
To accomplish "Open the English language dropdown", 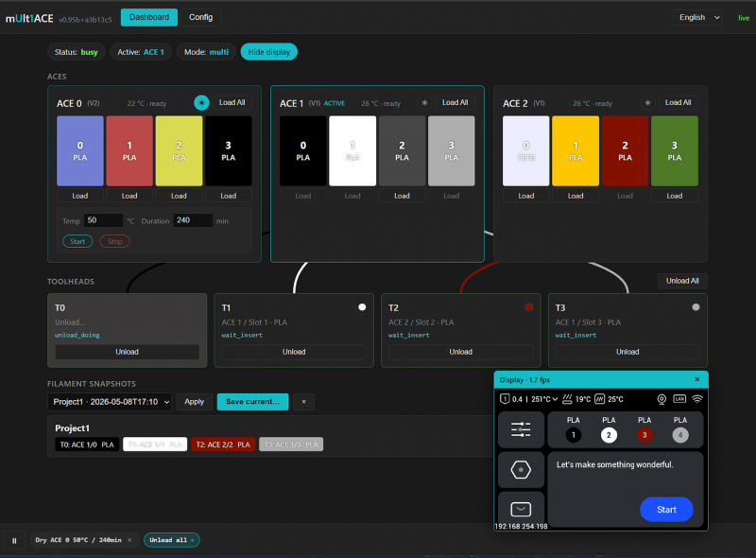I will point(697,17).
